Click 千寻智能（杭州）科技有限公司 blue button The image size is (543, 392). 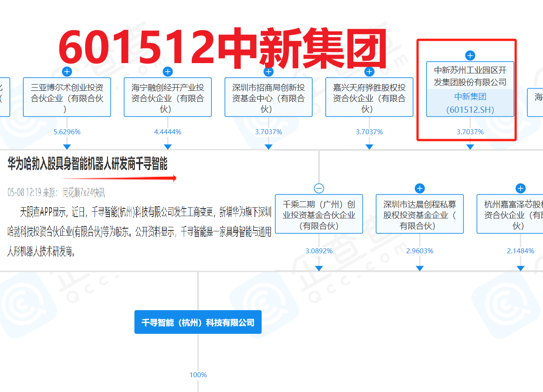[x=198, y=322]
